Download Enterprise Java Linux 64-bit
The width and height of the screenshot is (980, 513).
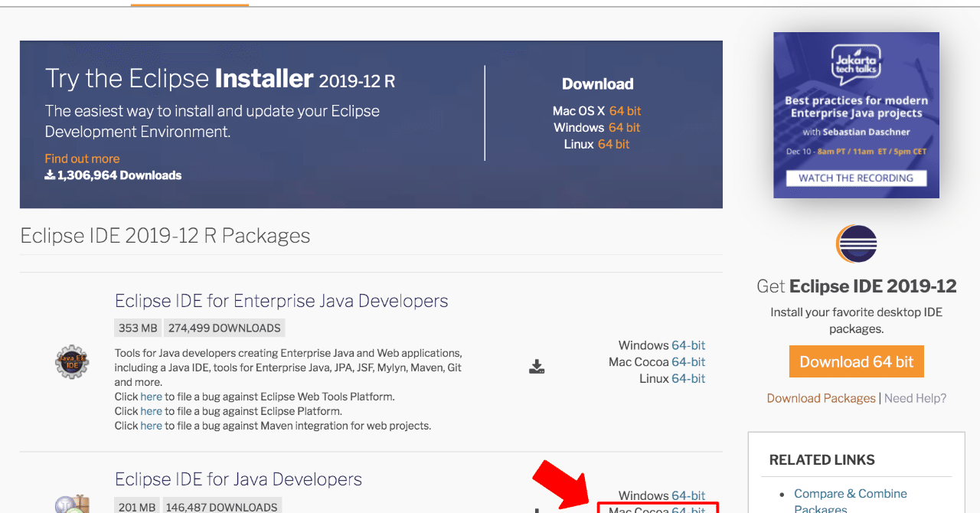(688, 379)
